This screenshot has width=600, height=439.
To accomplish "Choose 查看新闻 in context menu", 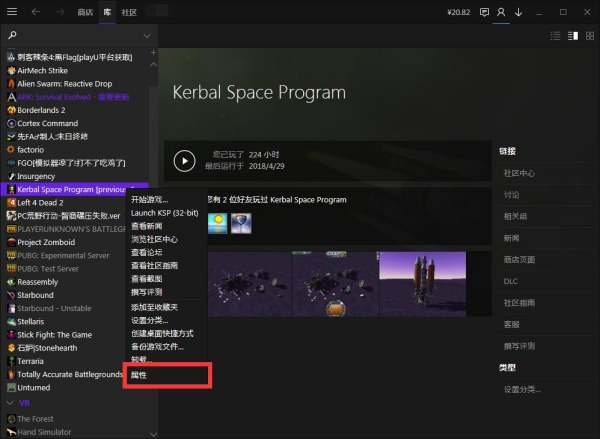I will 147,226.
